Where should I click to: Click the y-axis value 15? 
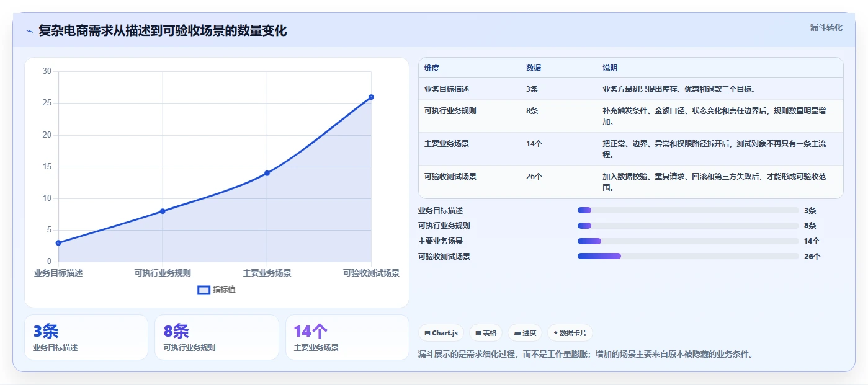point(47,167)
